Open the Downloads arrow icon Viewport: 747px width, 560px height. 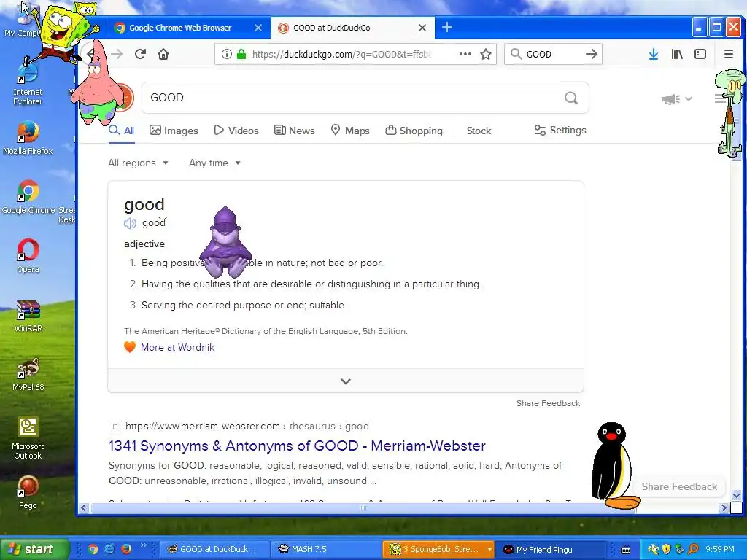tap(654, 54)
